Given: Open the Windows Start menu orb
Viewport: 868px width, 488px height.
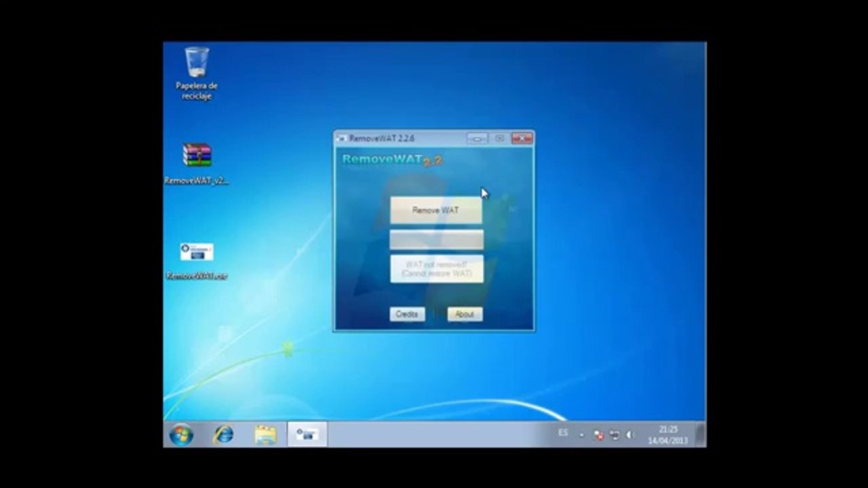Looking at the screenshot, I should (181, 434).
